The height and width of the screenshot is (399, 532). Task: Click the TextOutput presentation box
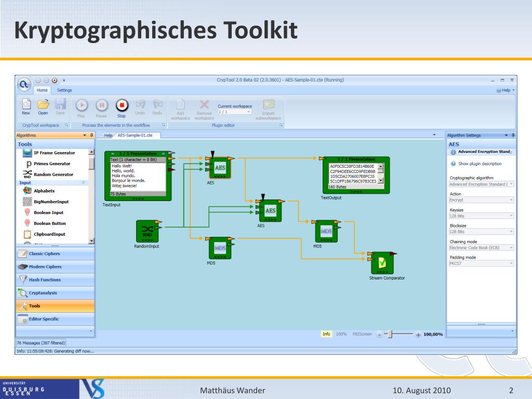[356, 175]
